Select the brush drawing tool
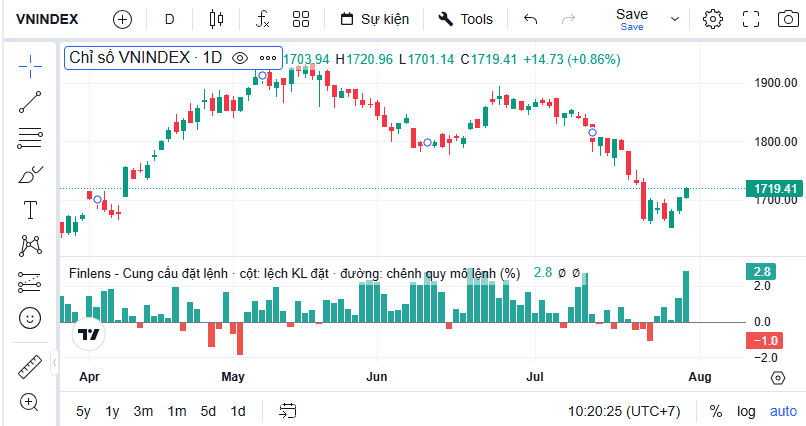 (30, 174)
